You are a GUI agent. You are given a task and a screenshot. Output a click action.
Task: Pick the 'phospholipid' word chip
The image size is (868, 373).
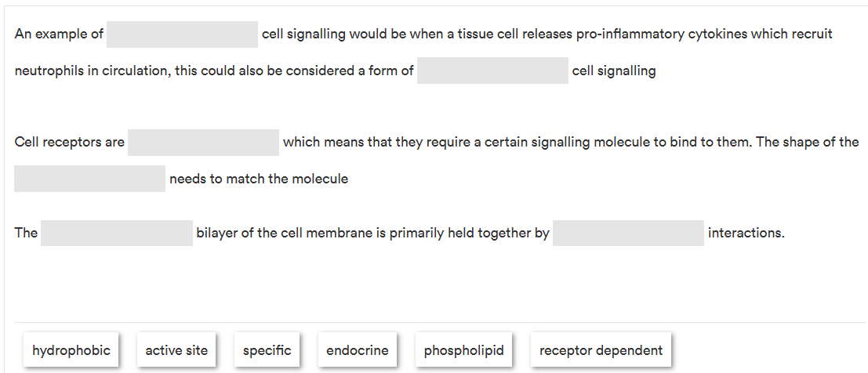coord(463,350)
